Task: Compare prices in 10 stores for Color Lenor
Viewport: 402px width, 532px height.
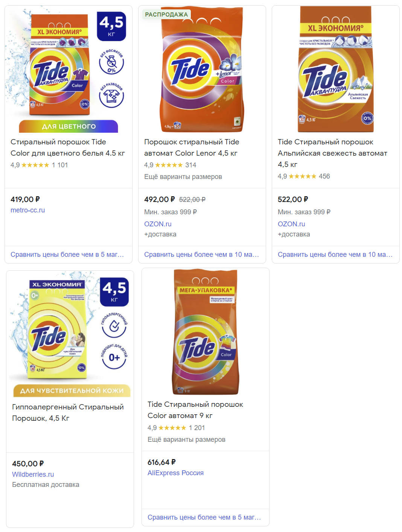Action: (x=201, y=255)
